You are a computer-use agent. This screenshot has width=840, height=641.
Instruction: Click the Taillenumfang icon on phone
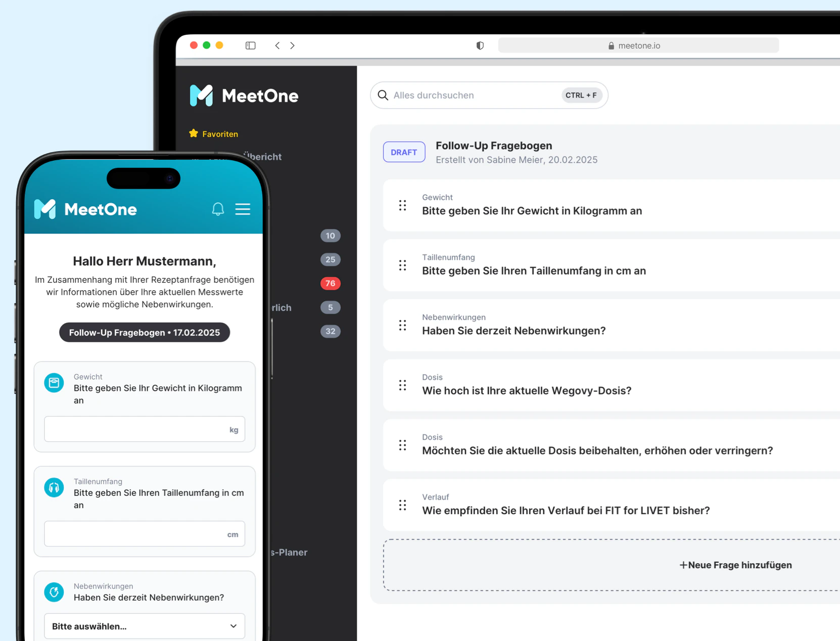(54, 487)
